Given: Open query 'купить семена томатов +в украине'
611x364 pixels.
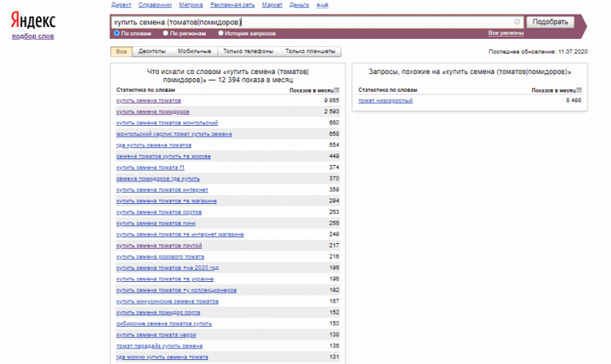Looking at the screenshot, I should point(165,279).
